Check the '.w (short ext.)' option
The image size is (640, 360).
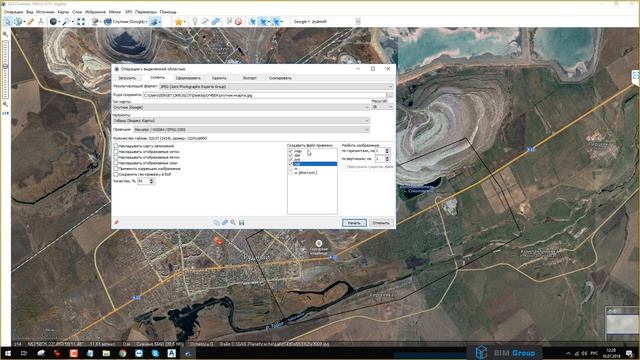coord(291,173)
